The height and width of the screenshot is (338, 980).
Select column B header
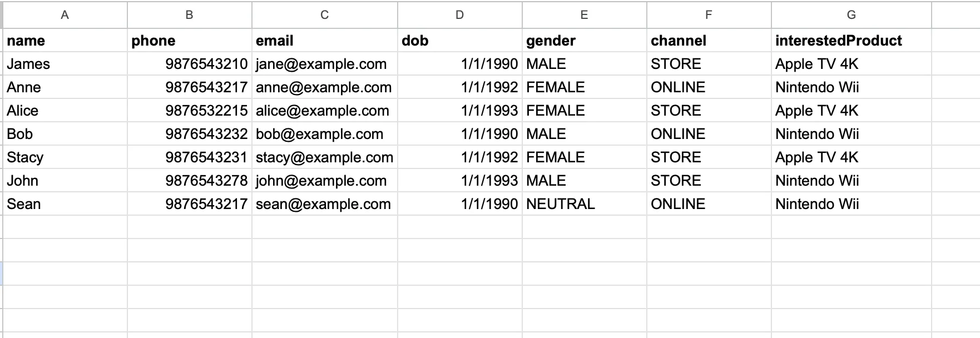tap(189, 15)
